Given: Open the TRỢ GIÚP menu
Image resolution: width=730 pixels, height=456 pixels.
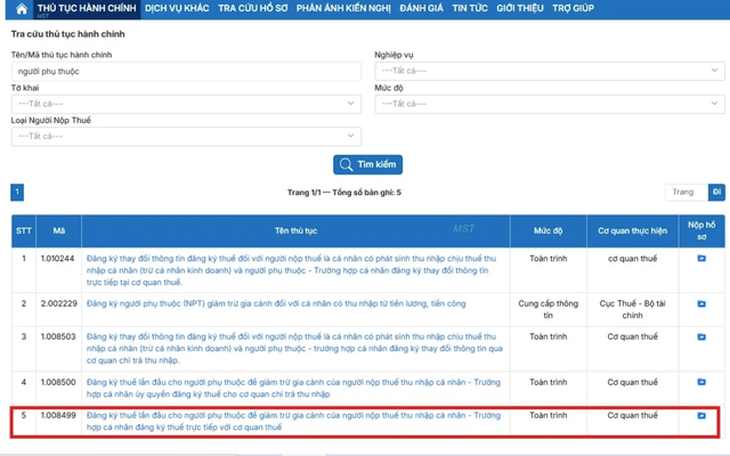Looking at the screenshot, I should click(x=573, y=8).
